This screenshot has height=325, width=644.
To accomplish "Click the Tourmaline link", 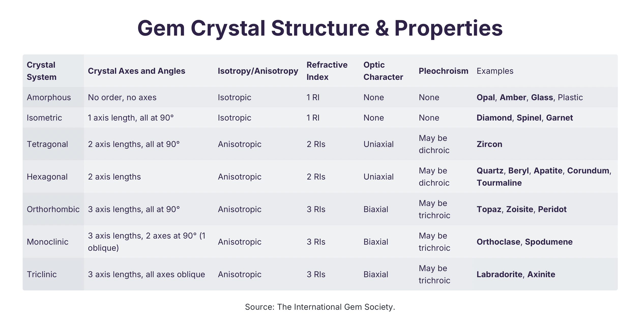I will tap(499, 183).
